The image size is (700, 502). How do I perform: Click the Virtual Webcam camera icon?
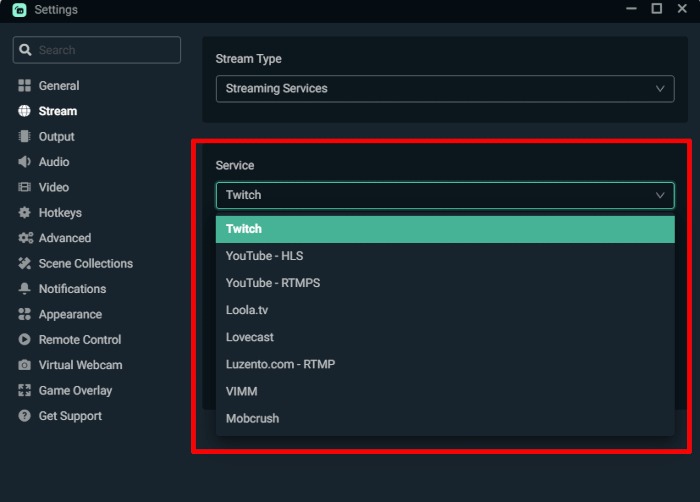(24, 365)
